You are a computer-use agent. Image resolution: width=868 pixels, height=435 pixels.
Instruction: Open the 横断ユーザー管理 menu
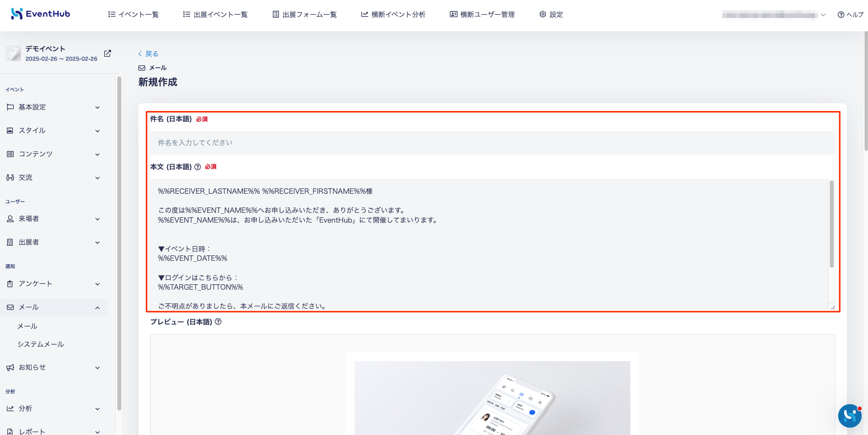pos(482,15)
